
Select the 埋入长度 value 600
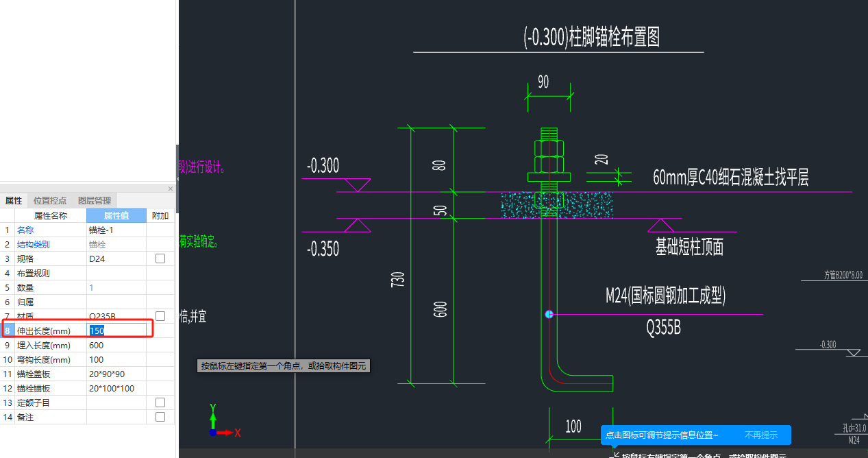[116, 345]
